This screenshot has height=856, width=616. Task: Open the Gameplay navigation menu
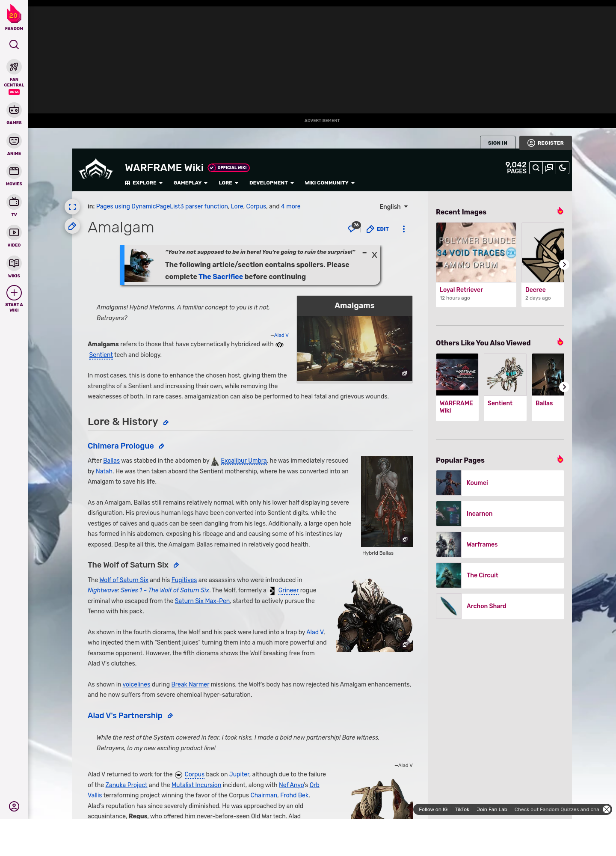pos(190,183)
